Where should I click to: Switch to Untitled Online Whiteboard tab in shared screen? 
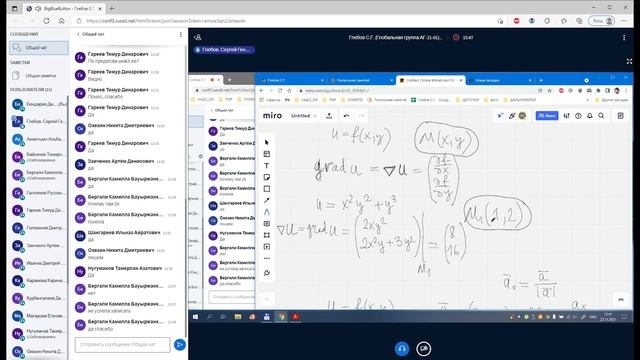click(x=430, y=80)
